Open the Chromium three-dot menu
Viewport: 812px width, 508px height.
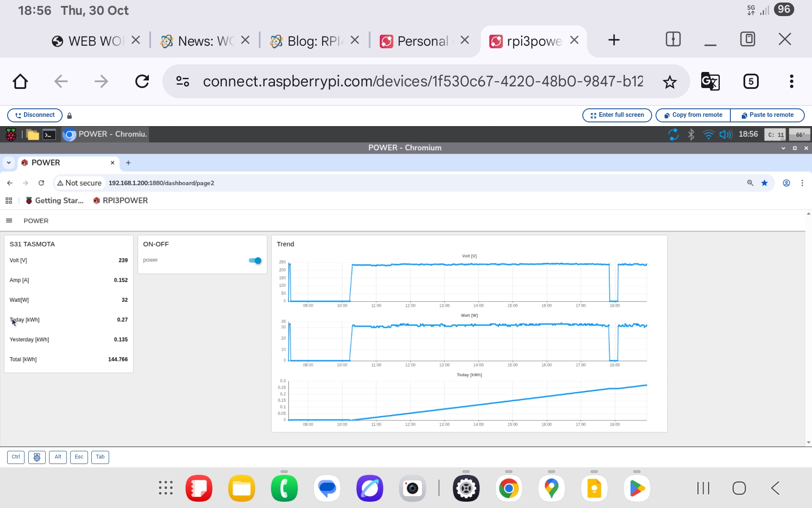(802, 183)
